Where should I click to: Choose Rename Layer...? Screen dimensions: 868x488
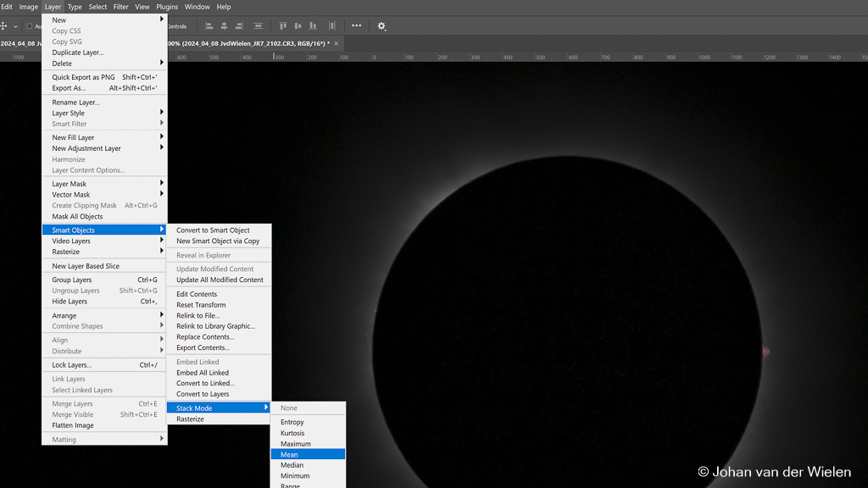104,103
